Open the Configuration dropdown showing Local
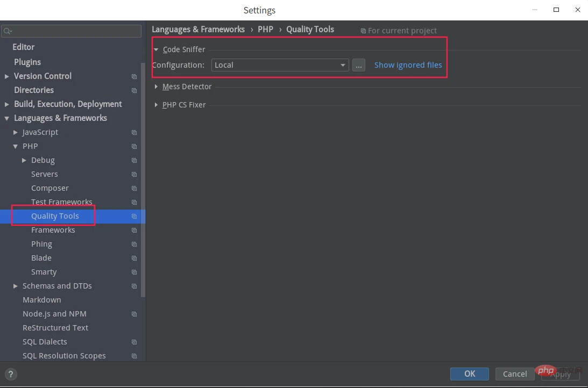The width and height of the screenshot is (588, 388). 280,65
